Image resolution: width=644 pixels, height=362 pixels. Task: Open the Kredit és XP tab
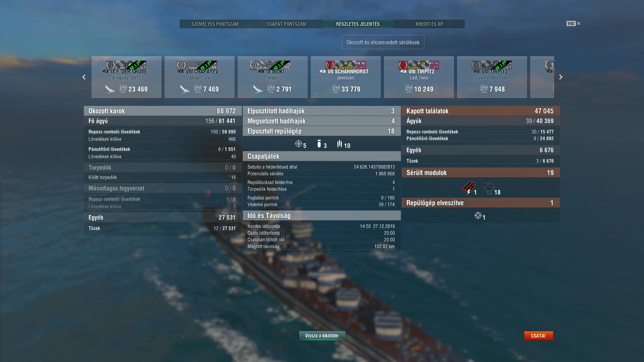click(429, 24)
